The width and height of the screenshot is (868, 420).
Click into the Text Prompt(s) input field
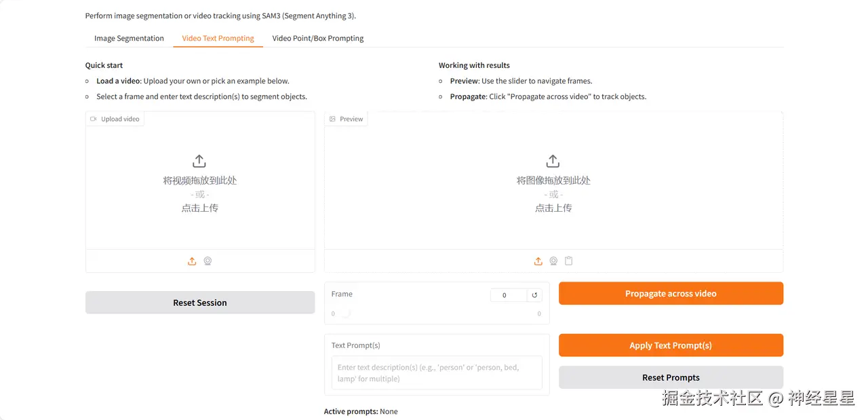(437, 373)
